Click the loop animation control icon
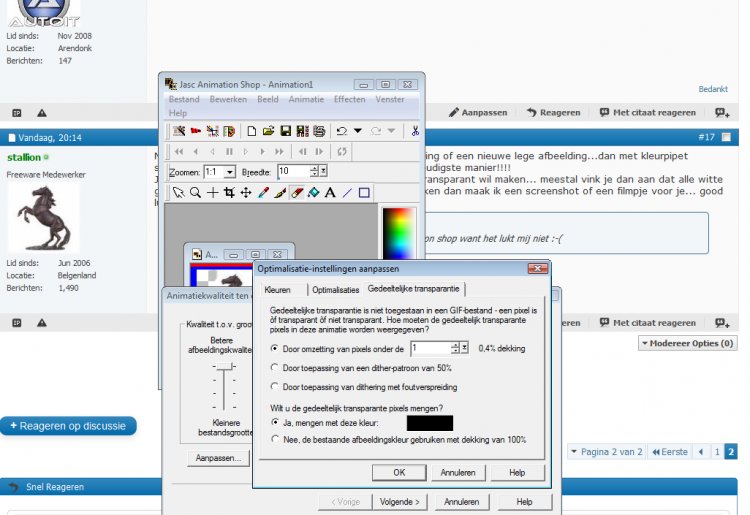 click(x=342, y=152)
